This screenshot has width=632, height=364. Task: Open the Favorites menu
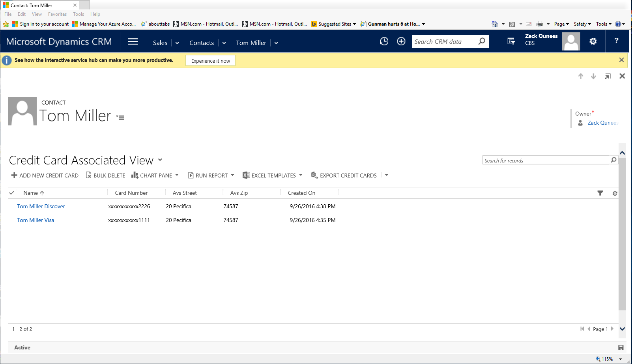tap(57, 14)
